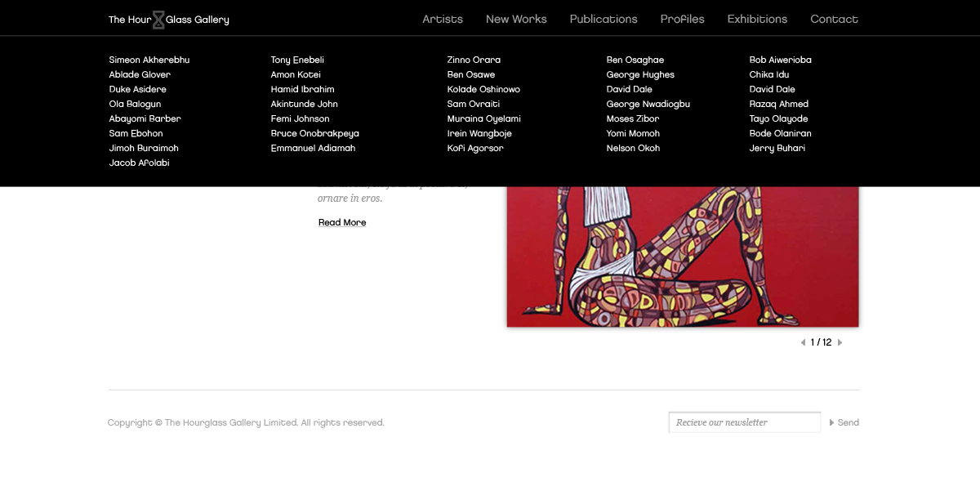Choose Ola Balogun from the artist list

(135, 104)
